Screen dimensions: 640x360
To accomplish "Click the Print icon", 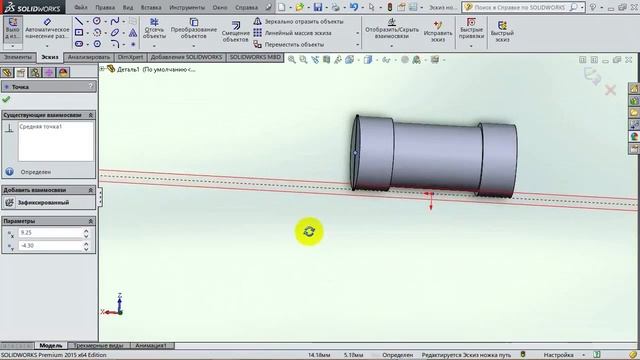I will (x=336, y=7).
